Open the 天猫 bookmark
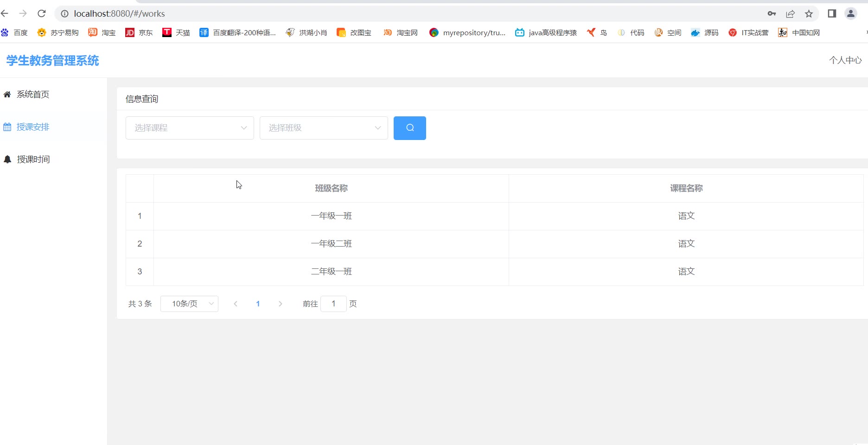The width and height of the screenshot is (868, 445). pyautogui.click(x=176, y=32)
